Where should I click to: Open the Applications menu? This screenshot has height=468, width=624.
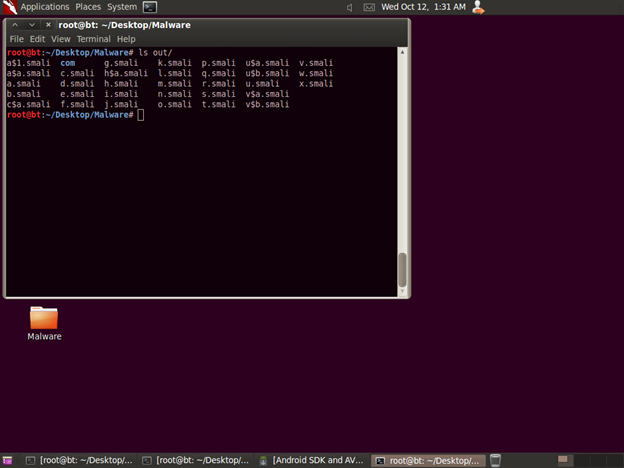[x=44, y=7]
